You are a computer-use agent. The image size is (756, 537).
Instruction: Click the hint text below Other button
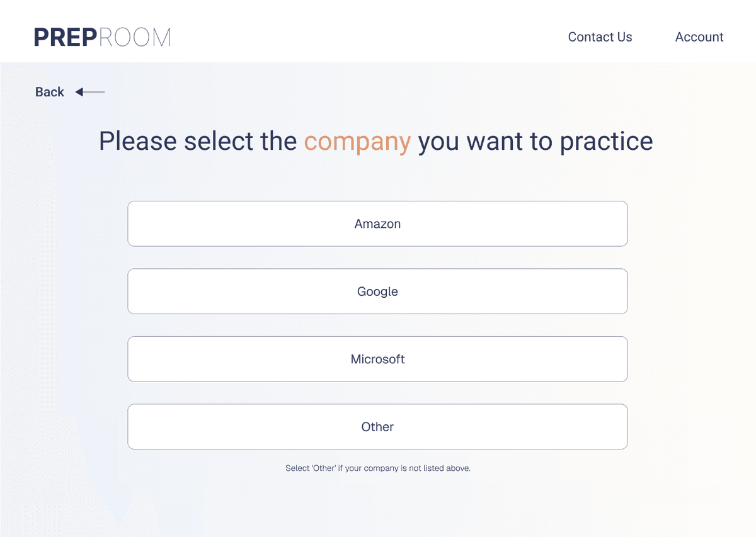click(x=378, y=468)
